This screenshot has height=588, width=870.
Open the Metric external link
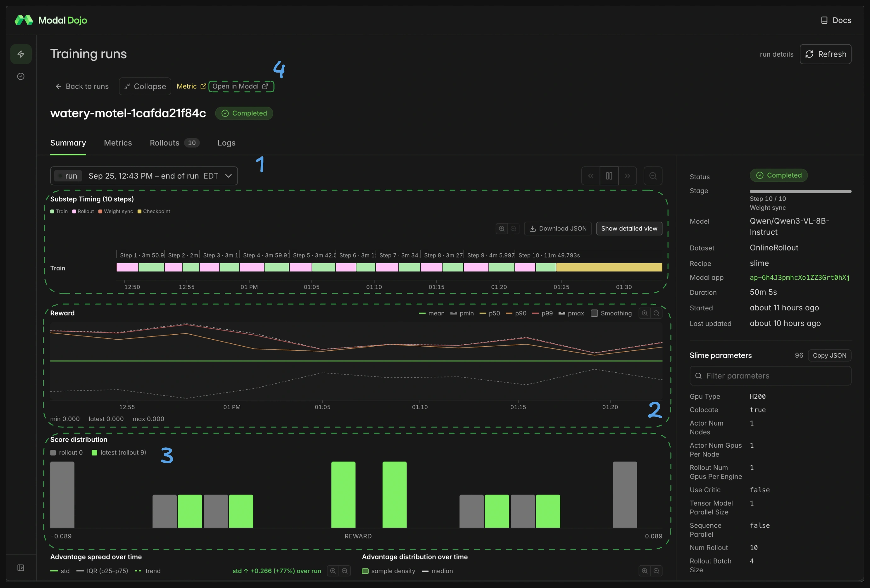pos(191,87)
